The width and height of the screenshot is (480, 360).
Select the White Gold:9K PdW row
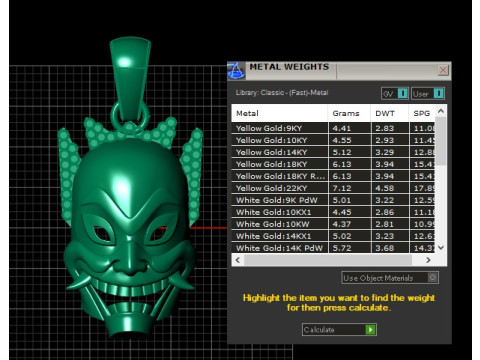pos(333,200)
